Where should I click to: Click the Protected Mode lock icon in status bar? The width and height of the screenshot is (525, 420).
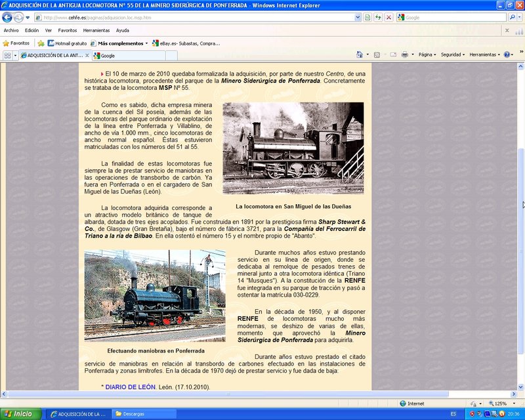coord(473,404)
